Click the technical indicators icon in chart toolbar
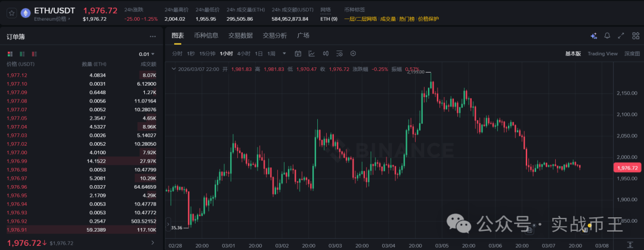 311,54
